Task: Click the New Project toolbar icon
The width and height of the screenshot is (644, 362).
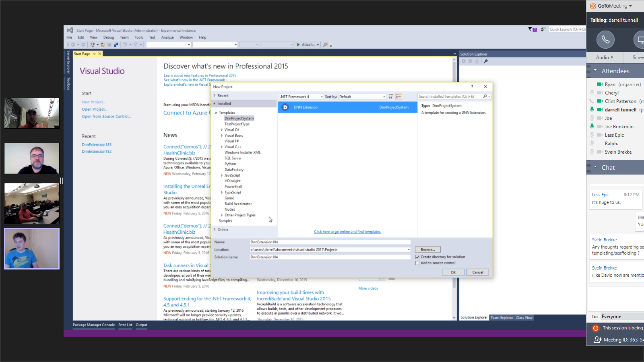Action: 93,45
